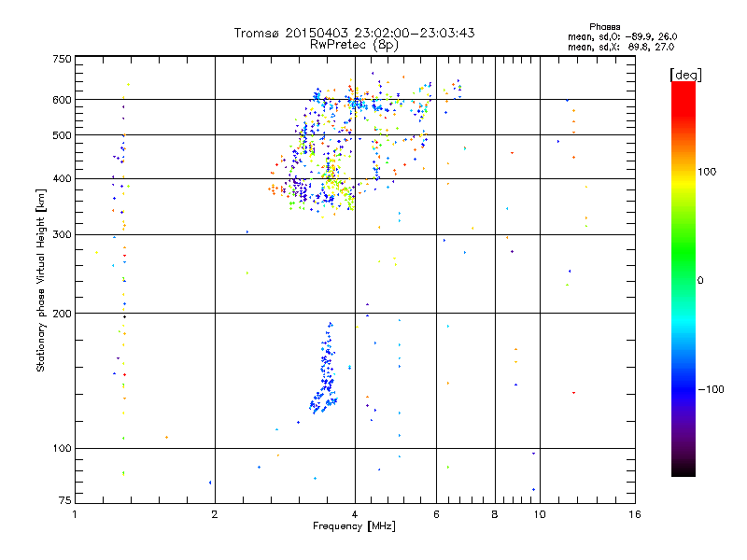Click the 200 tick label on height axis
The height and width of the screenshot is (560, 747).
(62, 314)
